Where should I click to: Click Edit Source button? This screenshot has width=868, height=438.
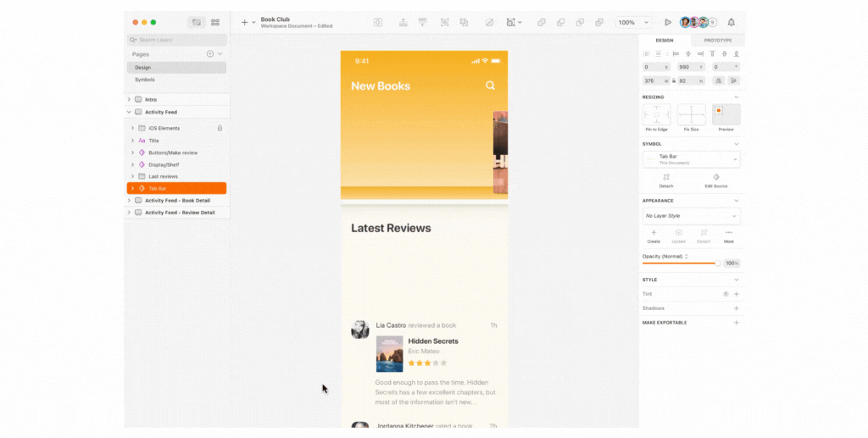coord(715,180)
